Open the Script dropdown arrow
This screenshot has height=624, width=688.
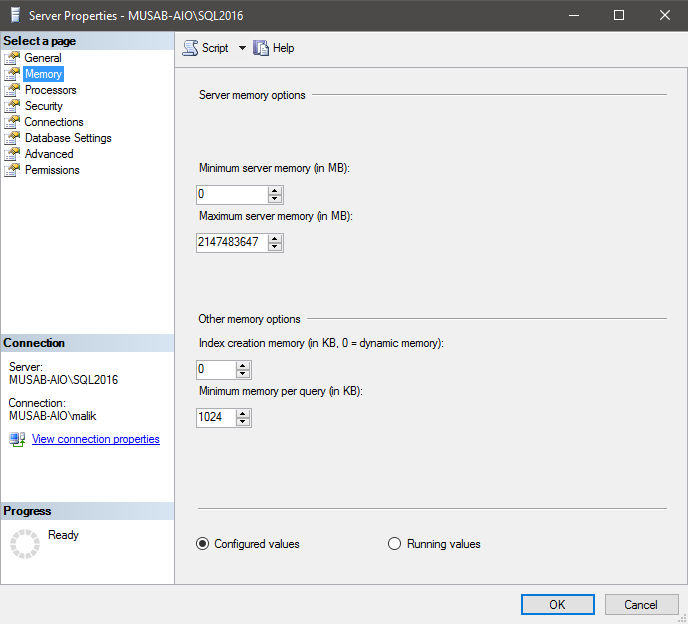(242, 48)
